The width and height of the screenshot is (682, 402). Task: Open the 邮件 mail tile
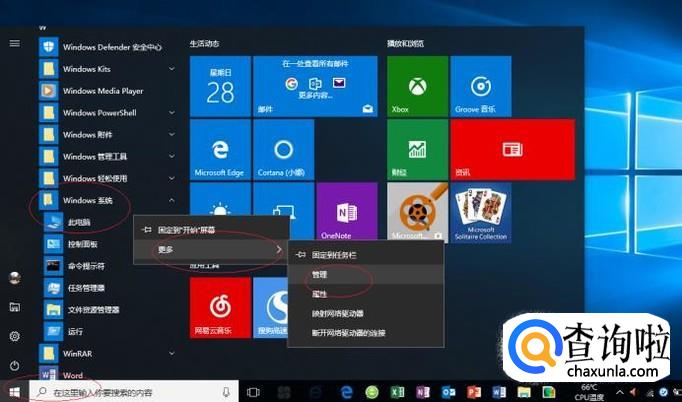pyautogui.click(x=315, y=86)
